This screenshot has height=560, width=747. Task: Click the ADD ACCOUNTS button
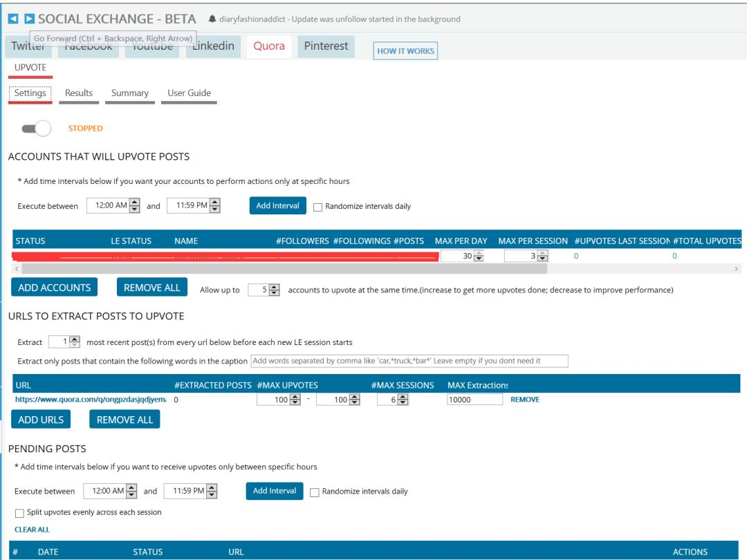point(55,287)
